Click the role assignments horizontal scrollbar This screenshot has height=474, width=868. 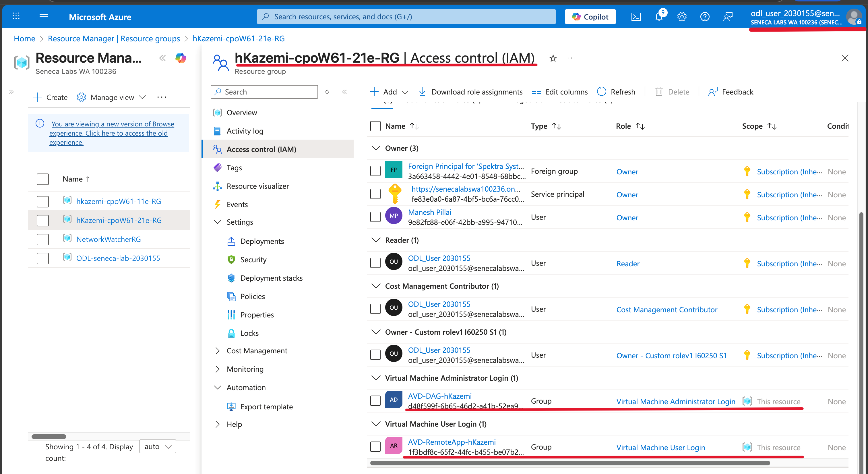(570, 463)
